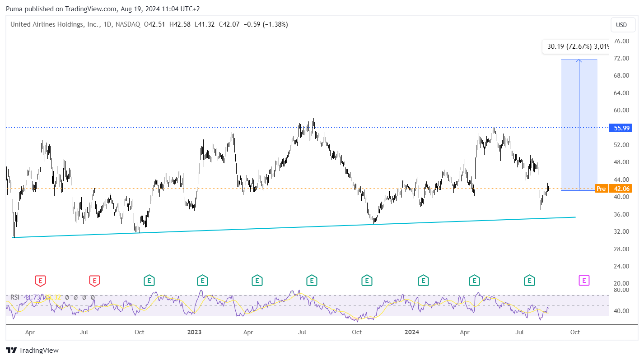This screenshot has width=644, height=360.
Task: Select the RSI indicator legend label
Action: (x=15, y=297)
